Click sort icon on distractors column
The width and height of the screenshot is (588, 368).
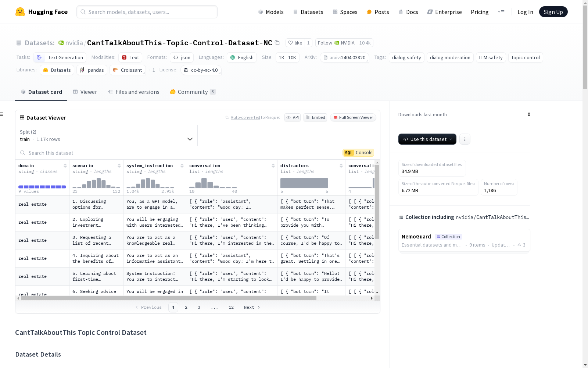pyautogui.click(x=341, y=166)
